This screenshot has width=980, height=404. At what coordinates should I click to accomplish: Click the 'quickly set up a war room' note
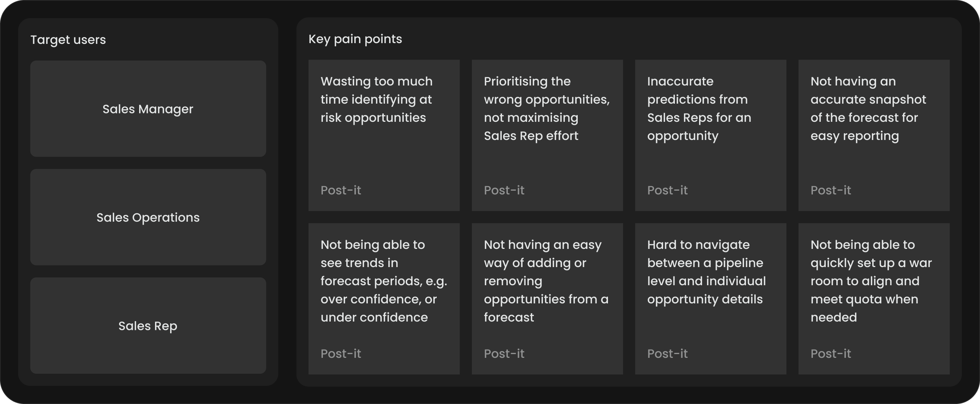(x=873, y=298)
